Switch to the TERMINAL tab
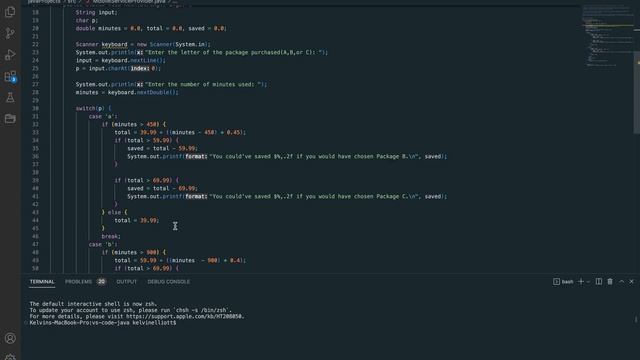 [42, 282]
